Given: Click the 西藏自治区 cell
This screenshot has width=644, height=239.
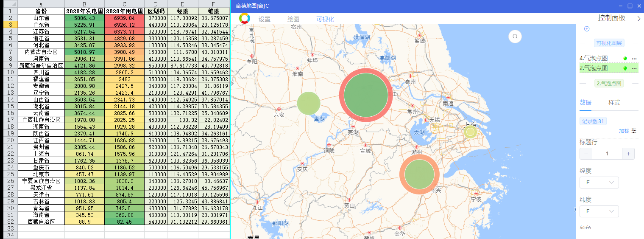Looking at the screenshot, I should click(x=41, y=222).
